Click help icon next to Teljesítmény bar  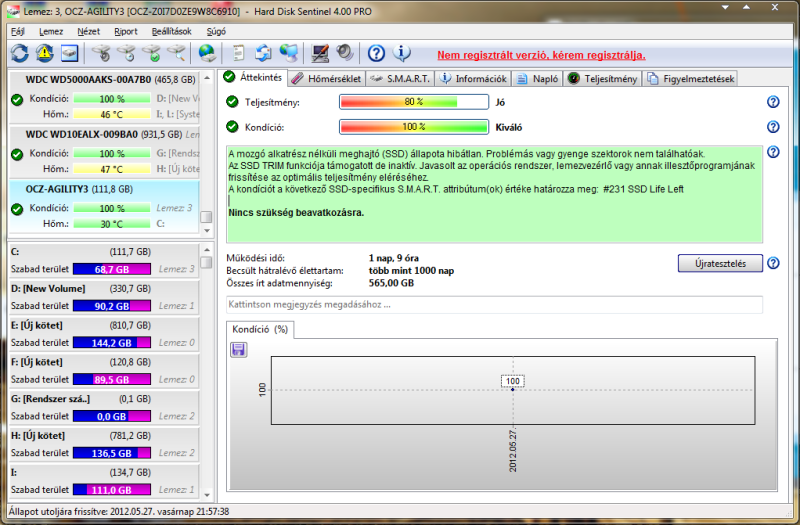(x=773, y=102)
